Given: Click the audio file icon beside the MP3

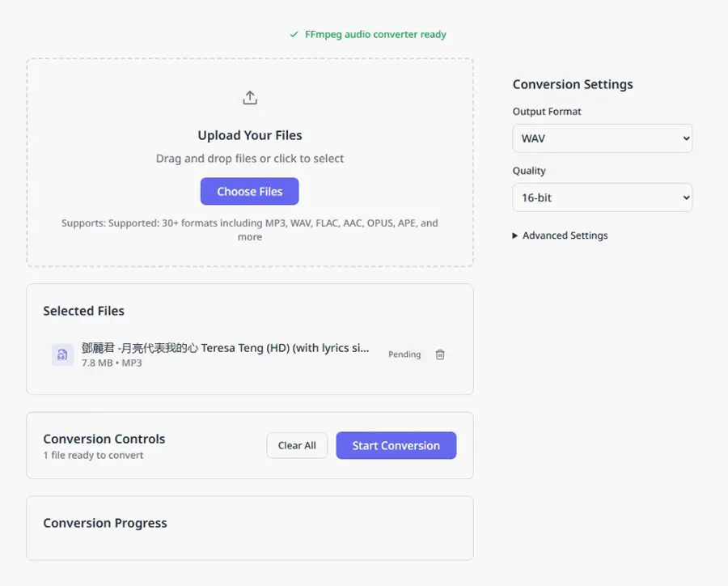Looking at the screenshot, I should [x=62, y=355].
